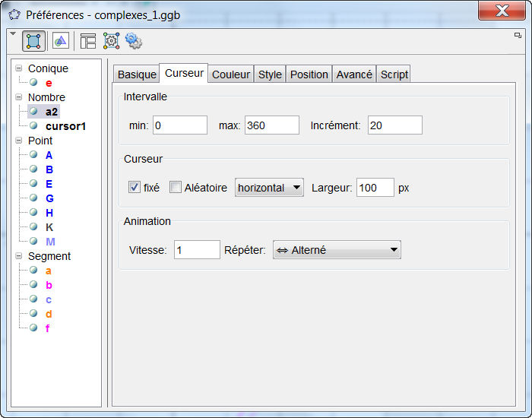Open the Script tab

(394, 74)
